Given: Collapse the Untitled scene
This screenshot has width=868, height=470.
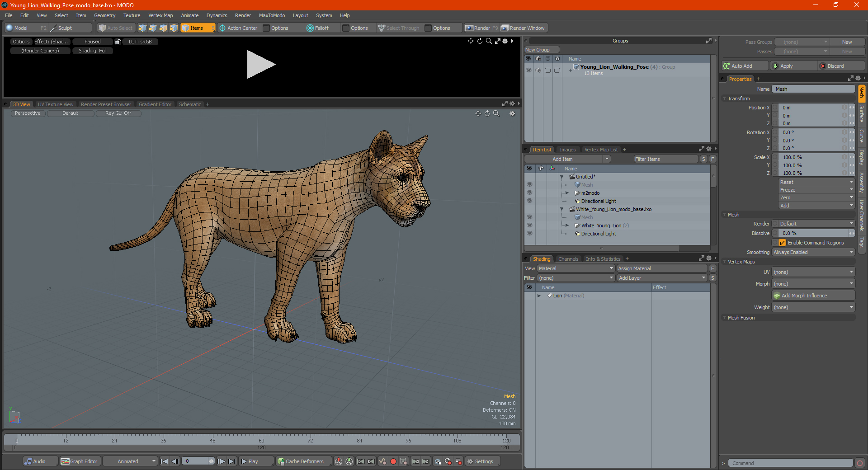Looking at the screenshot, I should [x=562, y=177].
